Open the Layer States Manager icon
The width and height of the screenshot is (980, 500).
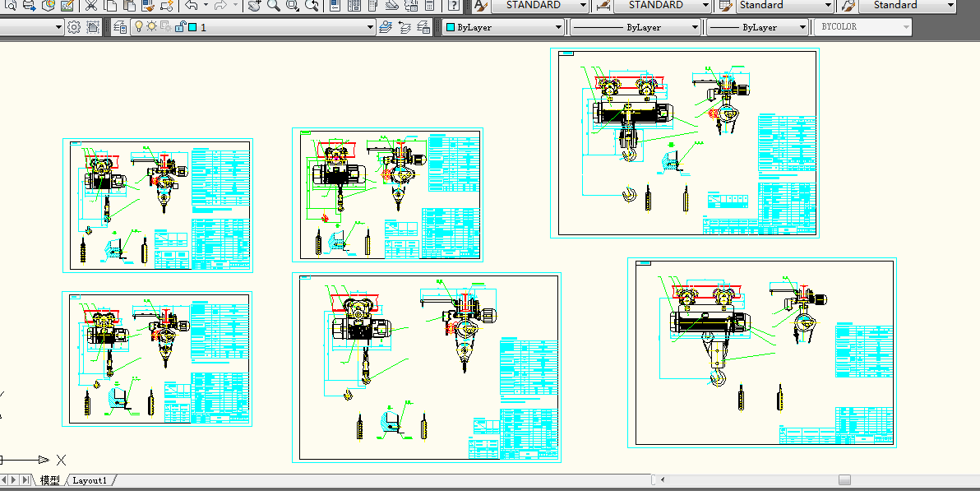(423, 27)
